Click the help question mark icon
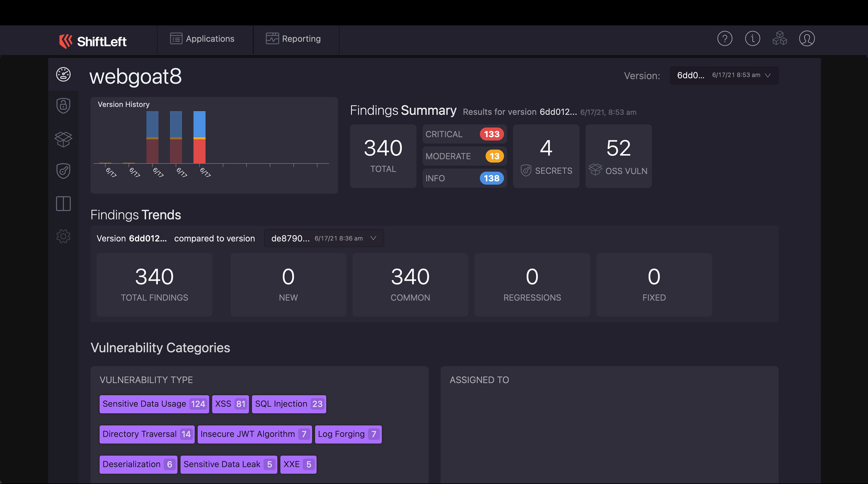This screenshot has height=484, width=868. [x=724, y=38]
